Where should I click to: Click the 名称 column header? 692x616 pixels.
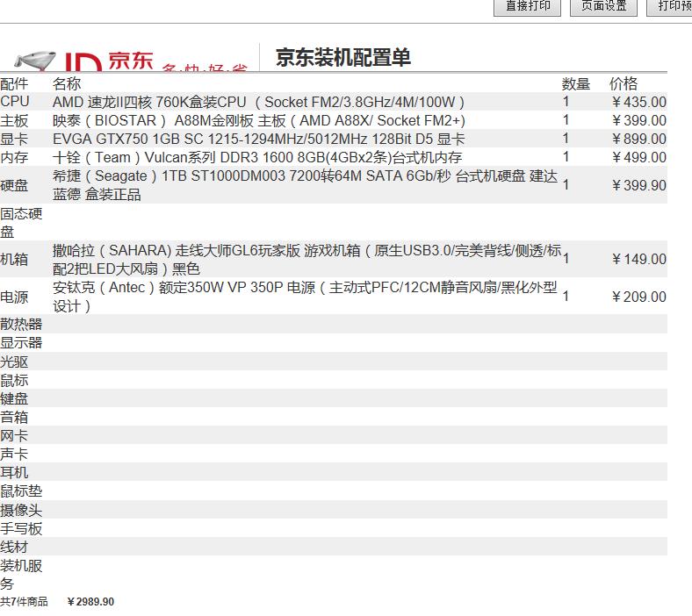(67, 83)
